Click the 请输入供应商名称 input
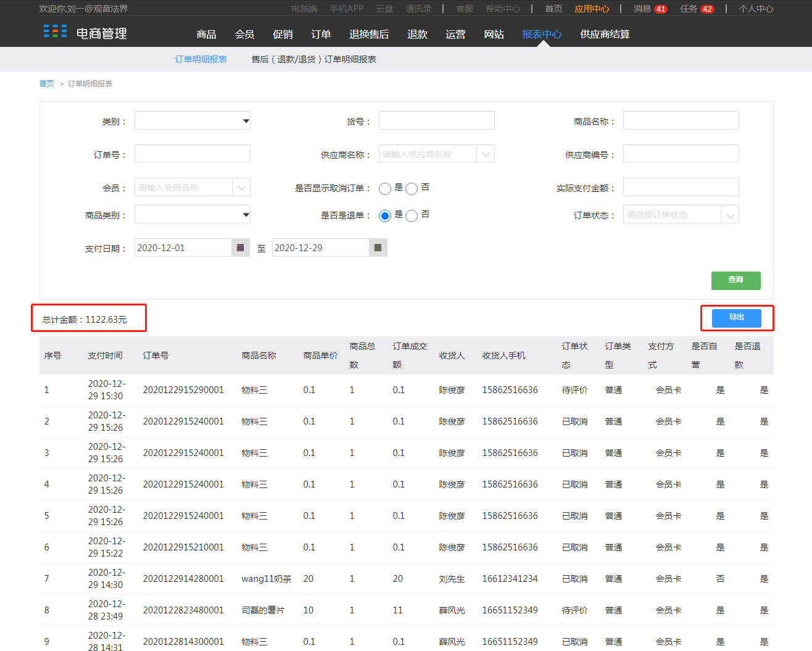 (428, 154)
